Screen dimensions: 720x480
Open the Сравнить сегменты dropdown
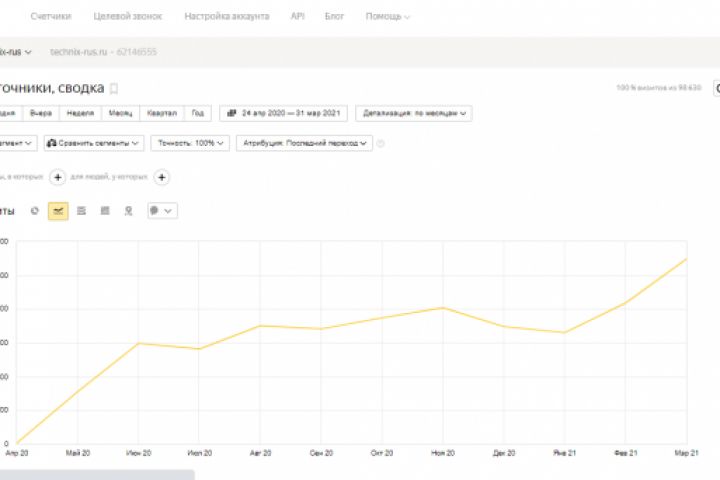93,143
